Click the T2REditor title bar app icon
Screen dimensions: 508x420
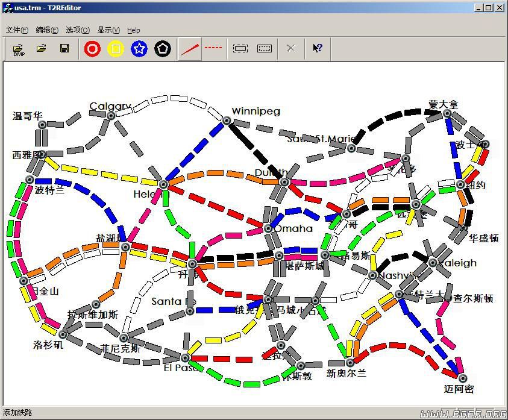8,8
